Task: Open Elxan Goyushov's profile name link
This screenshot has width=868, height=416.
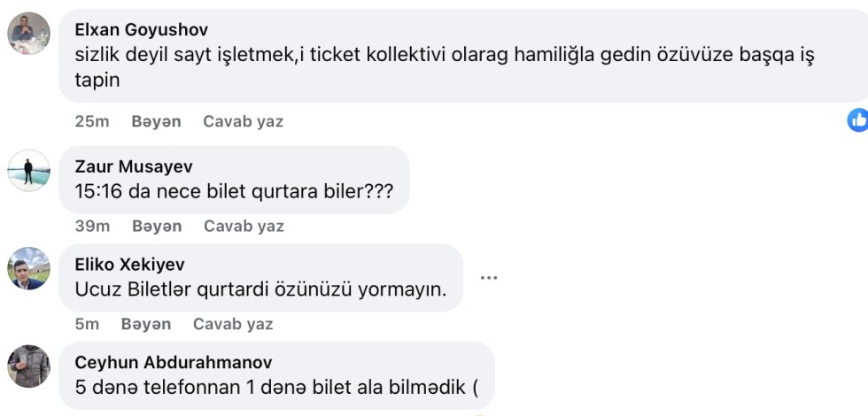Action: point(142,30)
